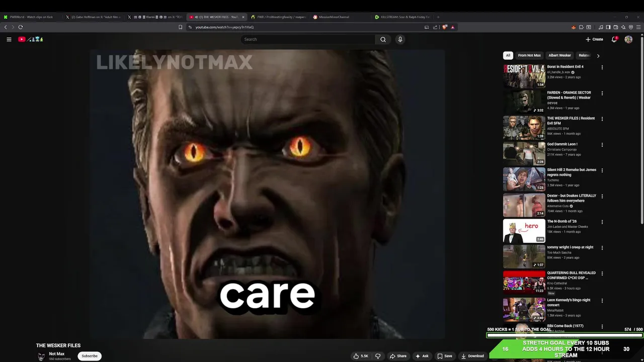Select the All filter chip

tap(508, 55)
